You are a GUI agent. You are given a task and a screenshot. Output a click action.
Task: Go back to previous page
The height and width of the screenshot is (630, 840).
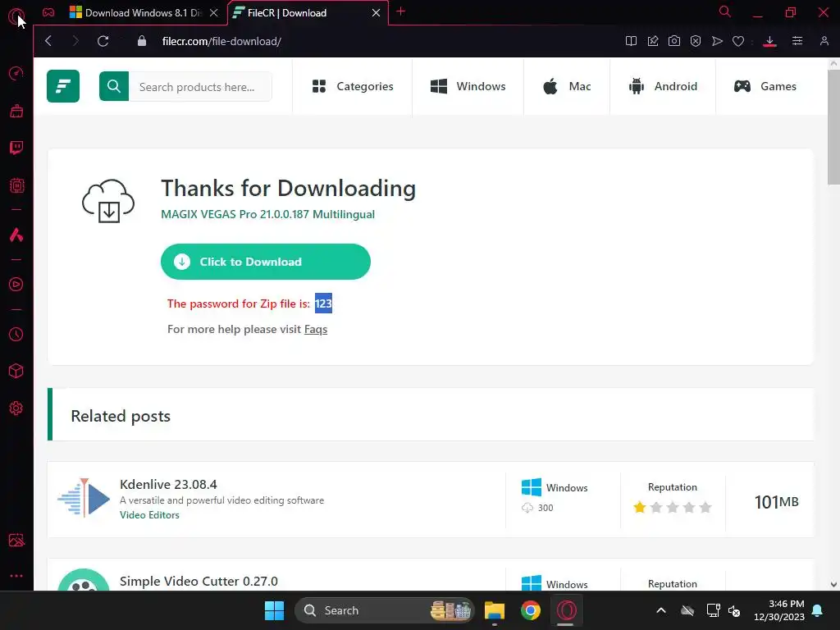[48, 41]
